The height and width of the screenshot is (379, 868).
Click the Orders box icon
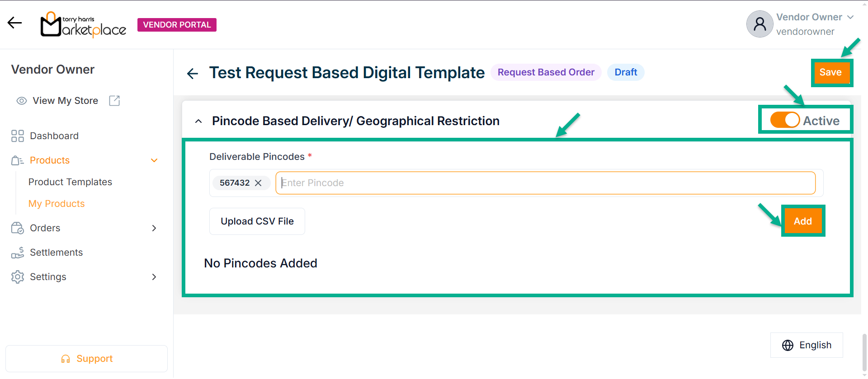pyautogui.click(x=18, y=228)
